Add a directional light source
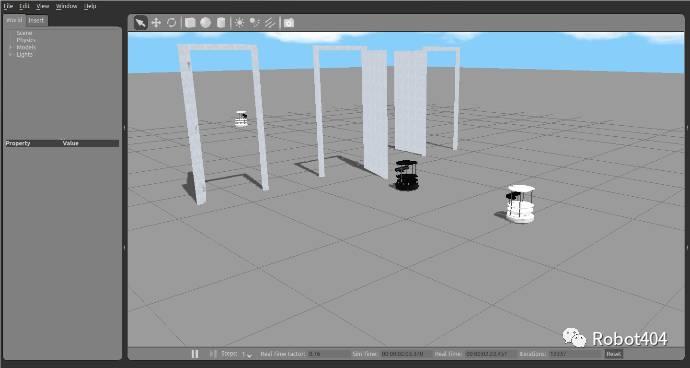This screenshot has width=690, height=368. point(270,23)
